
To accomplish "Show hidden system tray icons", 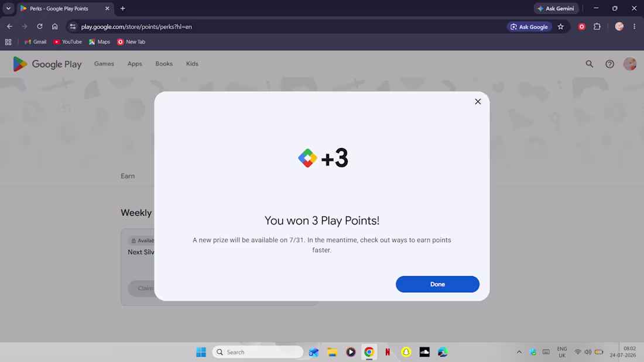I will [519, 351].
